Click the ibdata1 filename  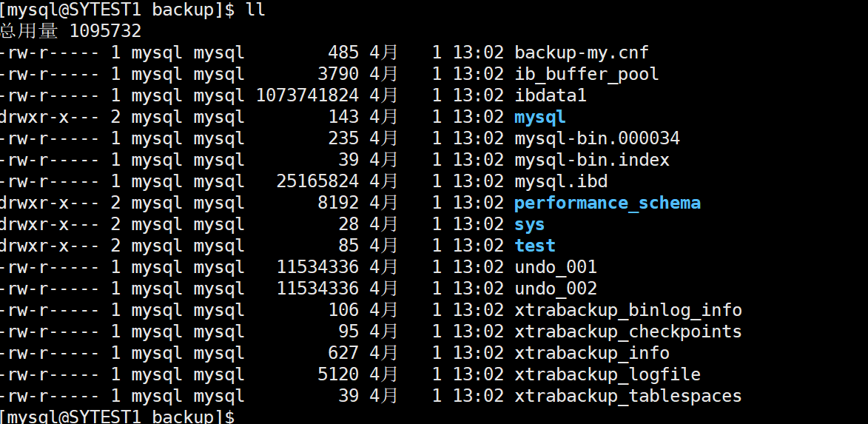pyautogui.click(x=551, y=95)
